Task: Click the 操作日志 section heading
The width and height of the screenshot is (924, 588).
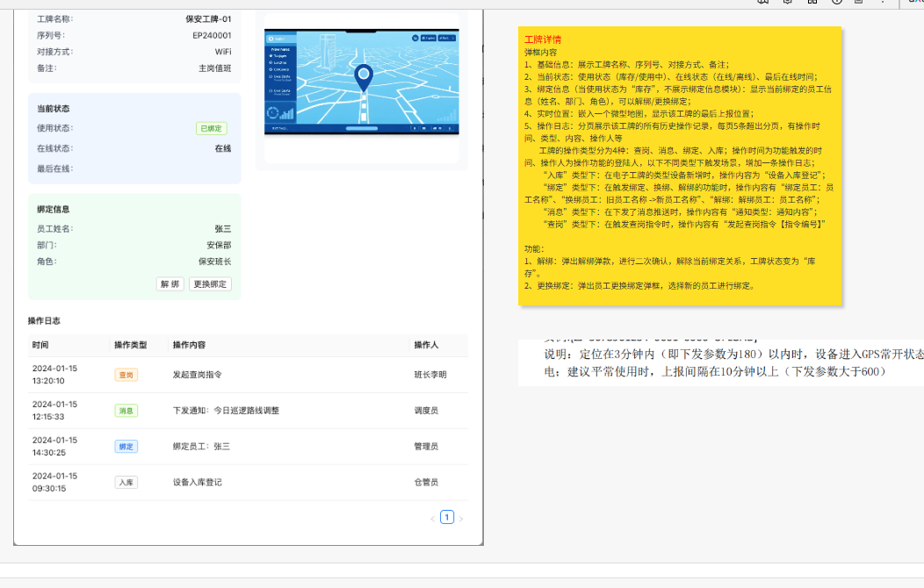Action: (x=44, y=321)
